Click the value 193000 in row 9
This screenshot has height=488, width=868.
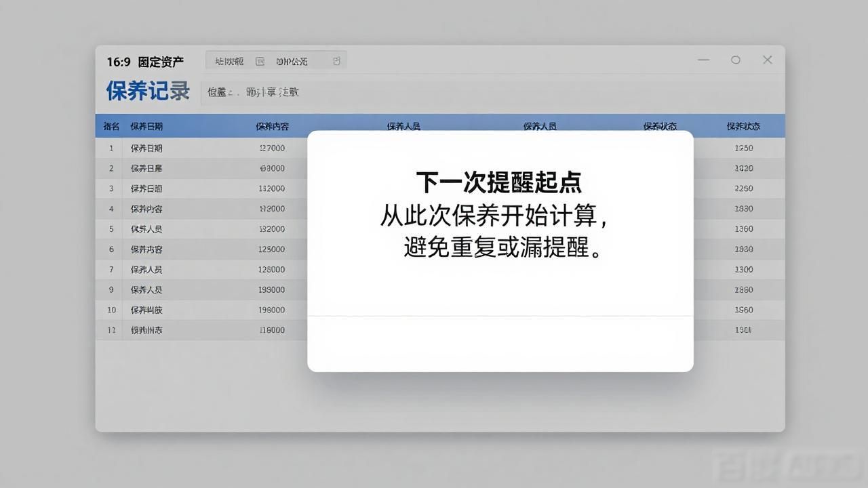272,290
